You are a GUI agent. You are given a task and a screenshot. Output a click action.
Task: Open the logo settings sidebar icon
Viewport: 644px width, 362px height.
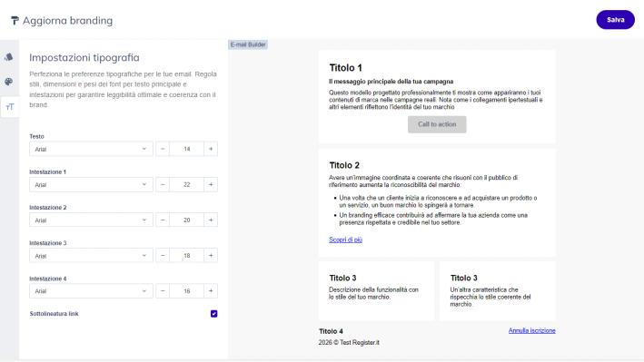click(8, 57)
